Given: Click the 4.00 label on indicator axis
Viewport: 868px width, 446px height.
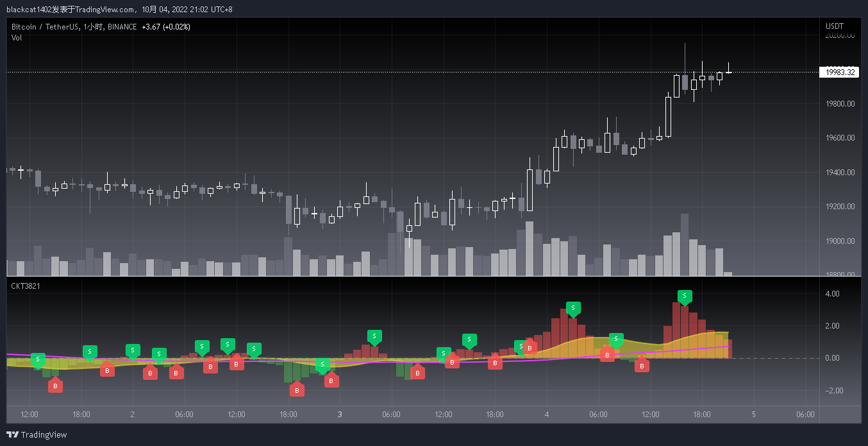Looking at the screenshot, I should click(x=832, y=294).
